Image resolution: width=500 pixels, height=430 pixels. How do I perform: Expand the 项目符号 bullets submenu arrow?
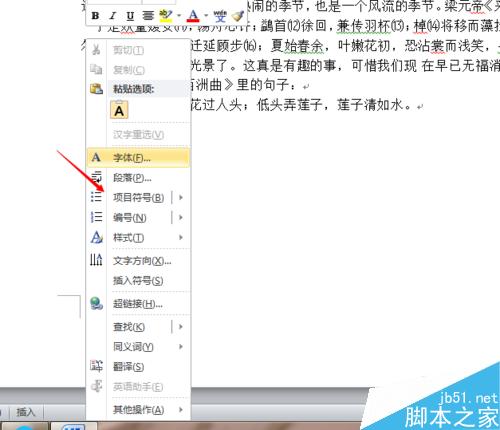pos(181,198)
